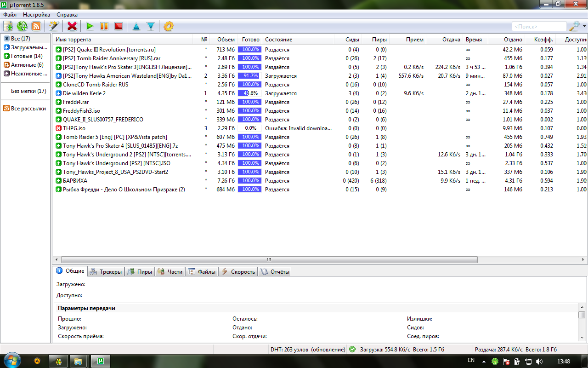Click the red X Remove torrent icon
The width and height of the screenshot is (588, 368).
[72, 26]
